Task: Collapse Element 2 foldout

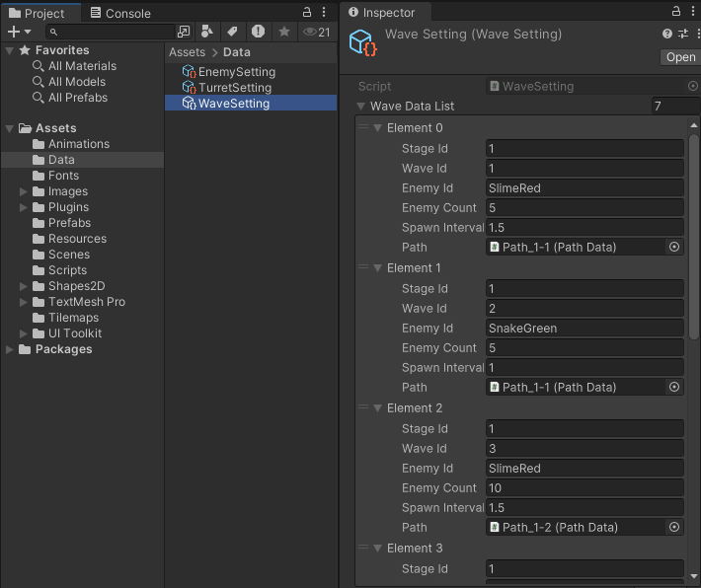Action: pyautogui.click(x=377, y=407)
